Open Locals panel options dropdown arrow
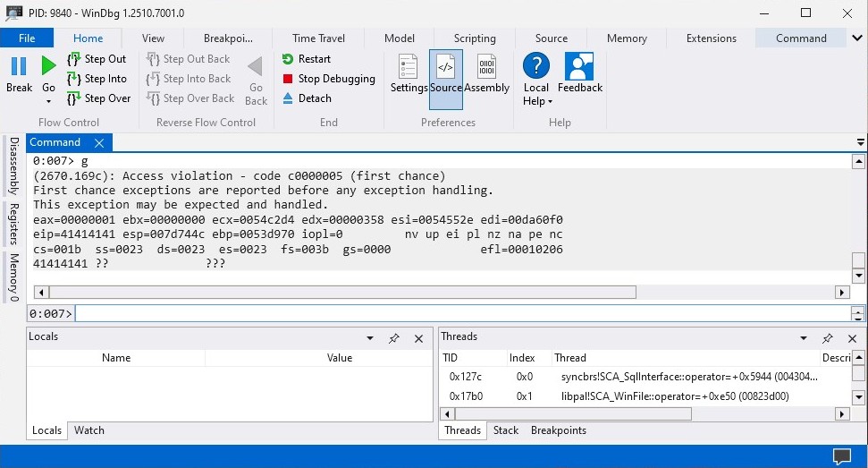This screenshot has height=468, width=868. 370,338
